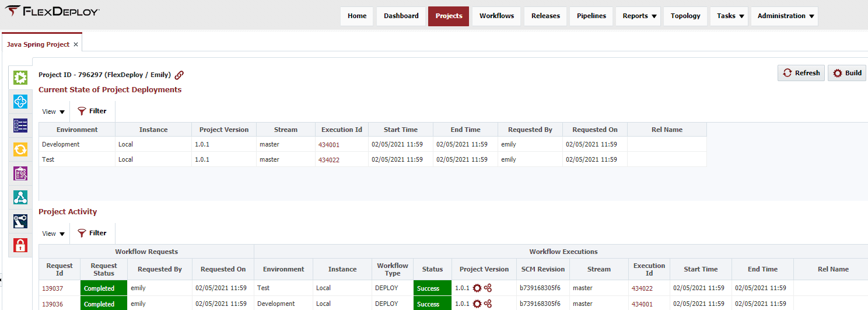Open execution 434022 in Current State table
The width and height of the screenshot is (868, 310).
pos(329,159)
